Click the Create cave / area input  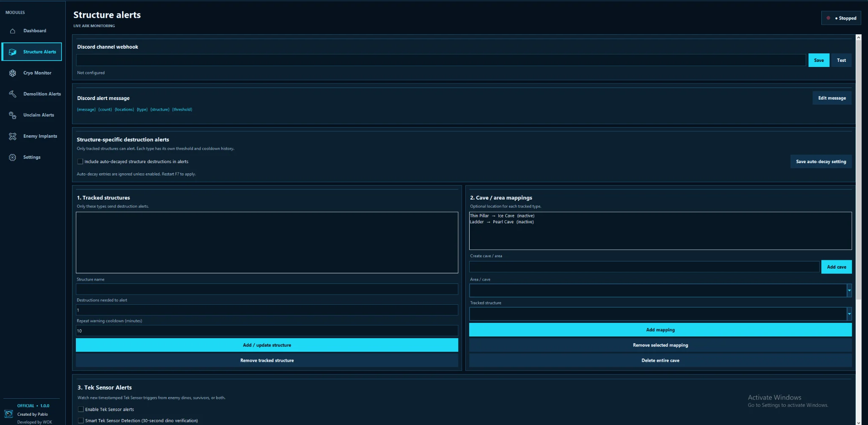click(x=644, y=267)
